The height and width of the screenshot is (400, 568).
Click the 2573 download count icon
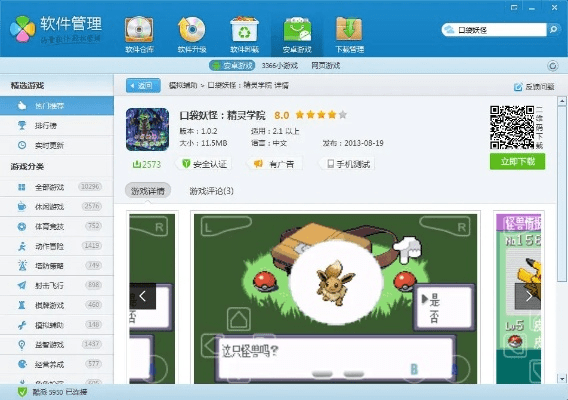[x=137, y=164]
